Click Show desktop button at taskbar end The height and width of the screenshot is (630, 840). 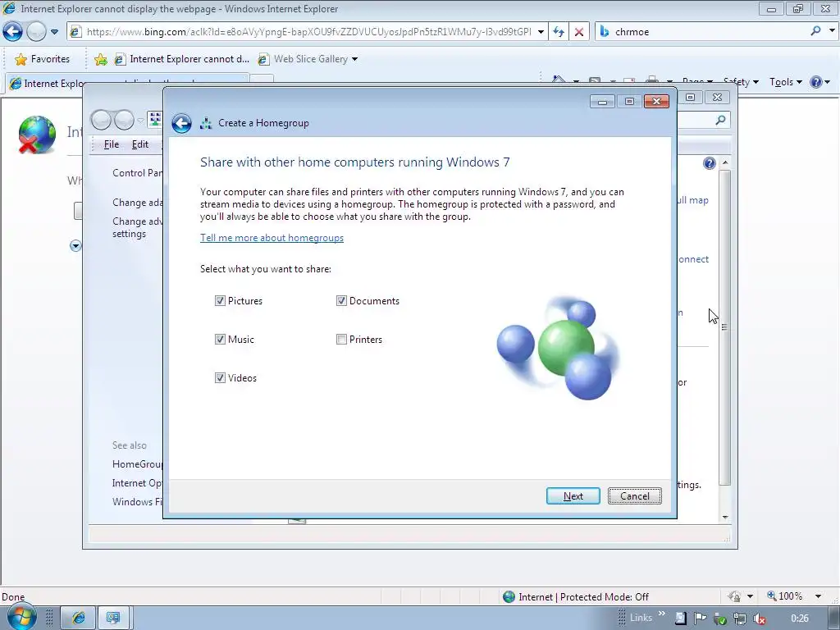pos(833,619)
